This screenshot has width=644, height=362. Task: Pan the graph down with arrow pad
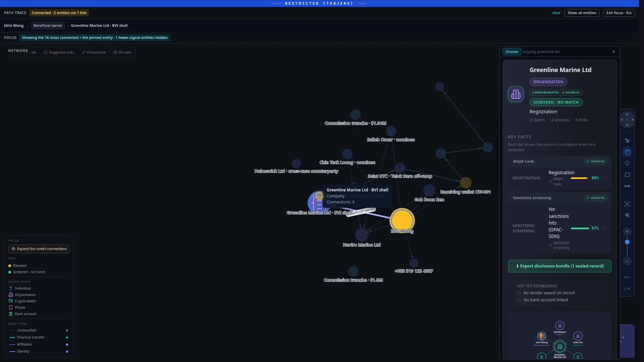(x=627, y=125)
